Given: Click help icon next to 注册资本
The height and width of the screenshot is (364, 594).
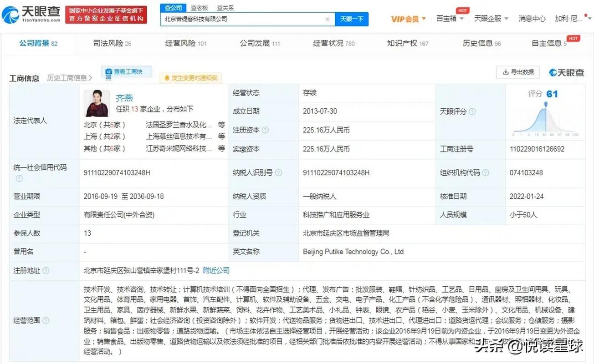Looking at the screenshot, I should click(x=265, y=130).
